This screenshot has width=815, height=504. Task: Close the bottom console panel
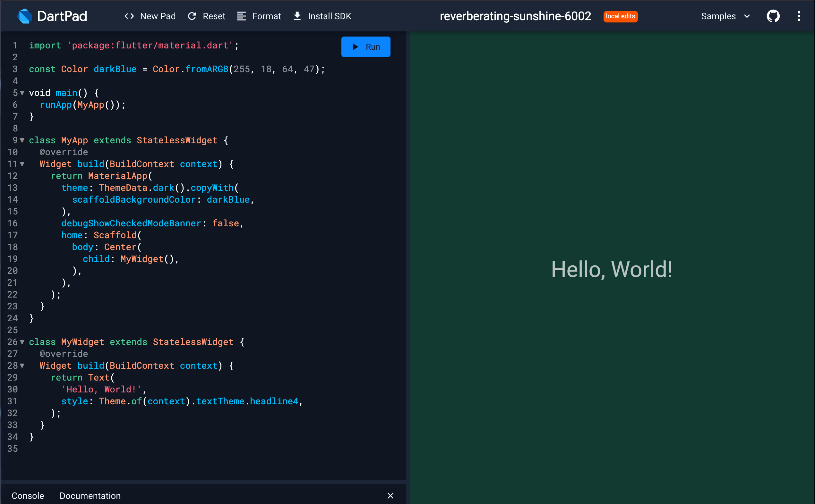tap(390, 495)
